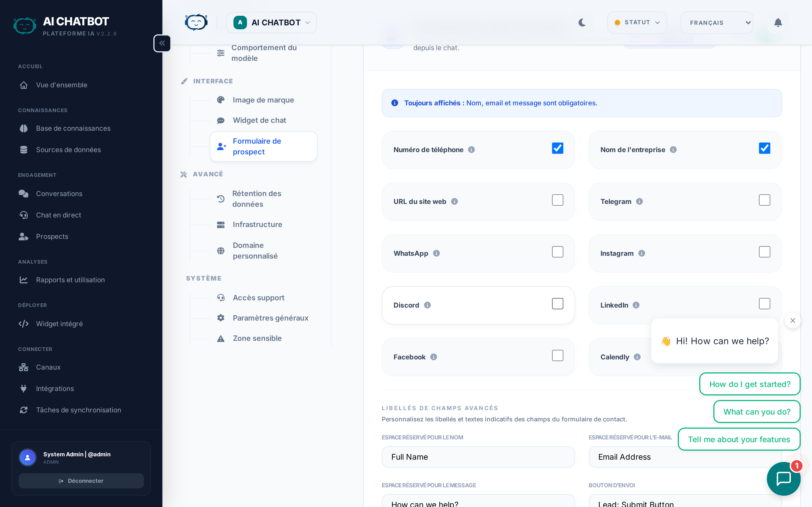Open the info tooltip beside Numéro de téléphone

pyautogui.click(x=471, y=150)
